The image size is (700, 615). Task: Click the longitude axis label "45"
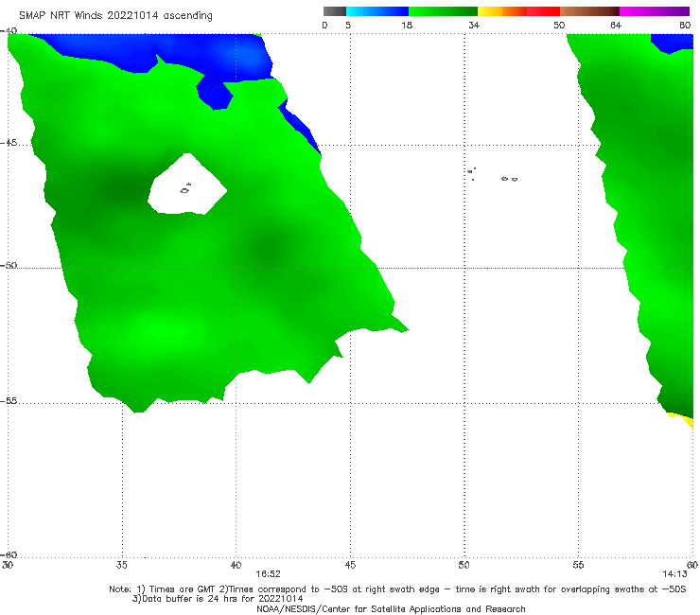click(x=350, y=565)
